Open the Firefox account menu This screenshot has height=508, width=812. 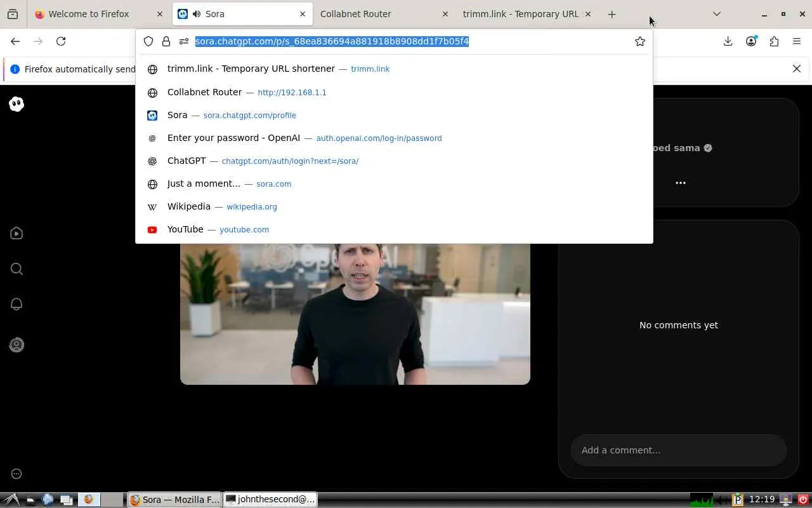coord(751,41)
